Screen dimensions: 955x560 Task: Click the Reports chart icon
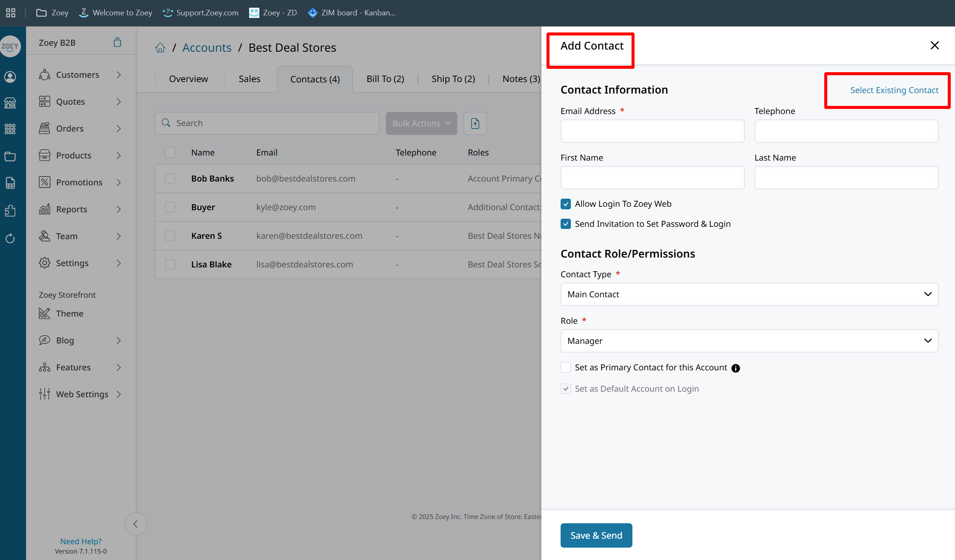[44, 209]
